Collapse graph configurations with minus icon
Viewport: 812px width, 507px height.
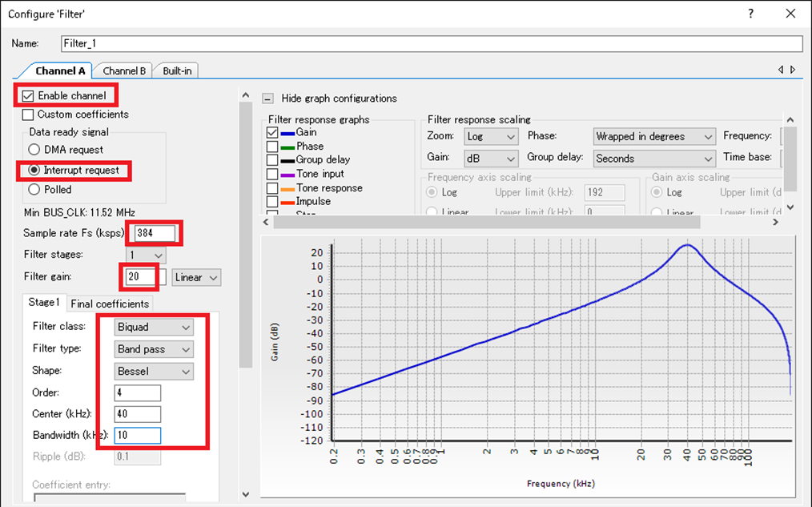pos(267,99)
